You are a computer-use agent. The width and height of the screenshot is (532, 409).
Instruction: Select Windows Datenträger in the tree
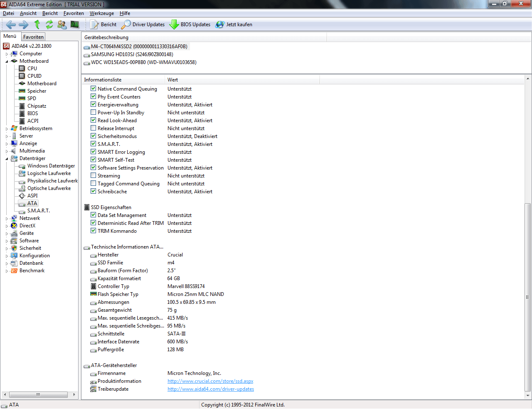point(51,166)
